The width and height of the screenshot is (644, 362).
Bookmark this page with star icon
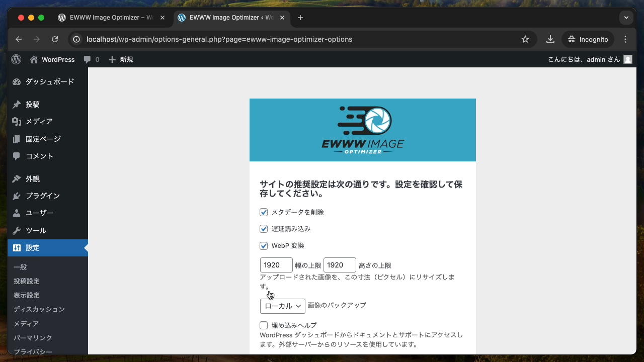click(525, 39)
